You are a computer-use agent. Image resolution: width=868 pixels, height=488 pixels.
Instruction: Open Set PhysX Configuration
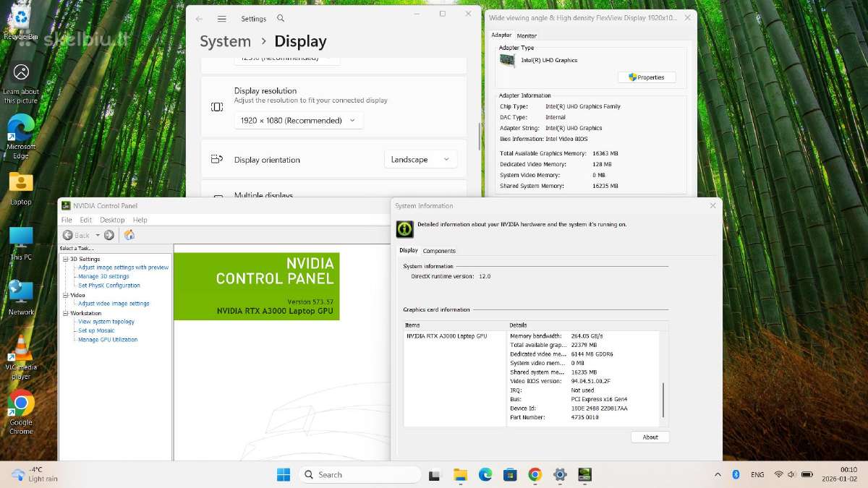(109, 286)
